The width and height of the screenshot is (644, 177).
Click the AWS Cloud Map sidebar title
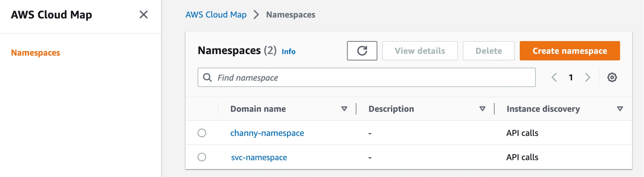click(x=51, y=14)
